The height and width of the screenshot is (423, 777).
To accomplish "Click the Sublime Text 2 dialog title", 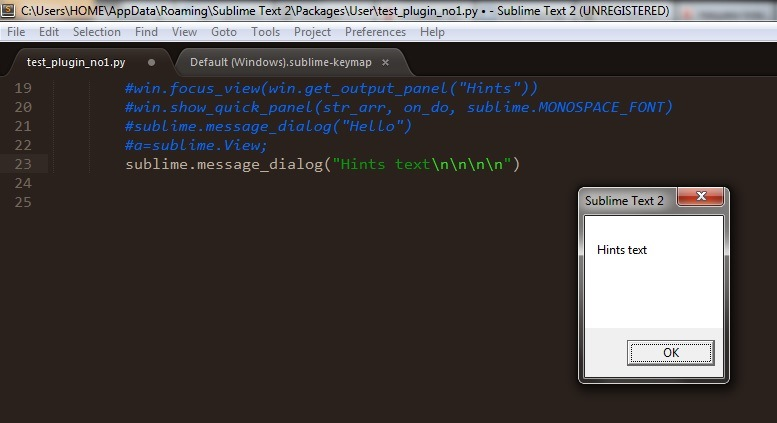I will point(624,201).
